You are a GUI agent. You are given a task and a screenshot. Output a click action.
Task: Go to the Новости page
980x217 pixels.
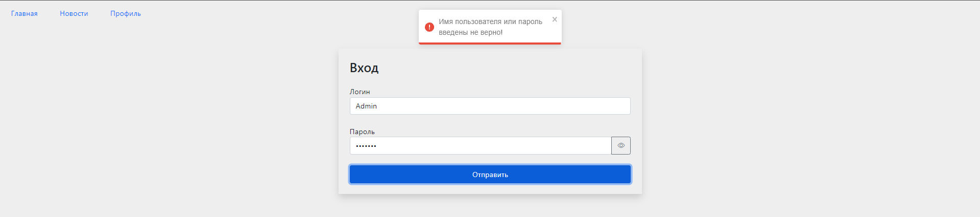point(74,13)
